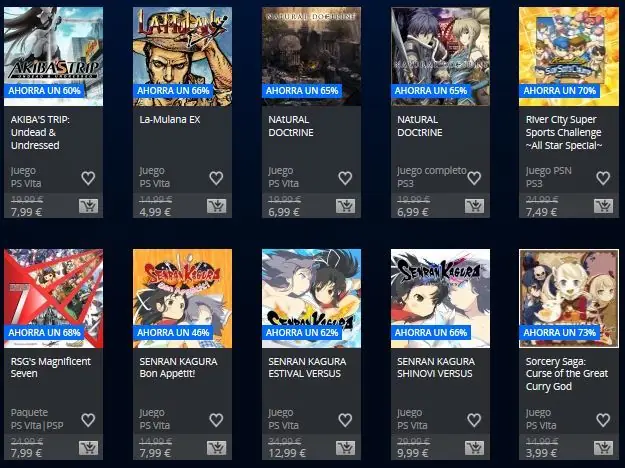Open 'River City Super Sports Challenge' title

(564, 132)
